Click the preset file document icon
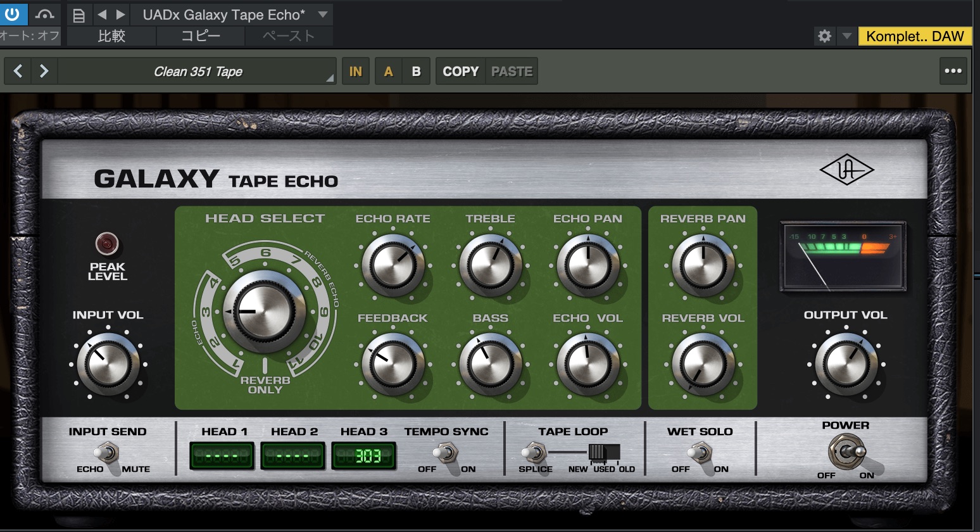Viewport: 980px width, 532px height. point(79,15)
